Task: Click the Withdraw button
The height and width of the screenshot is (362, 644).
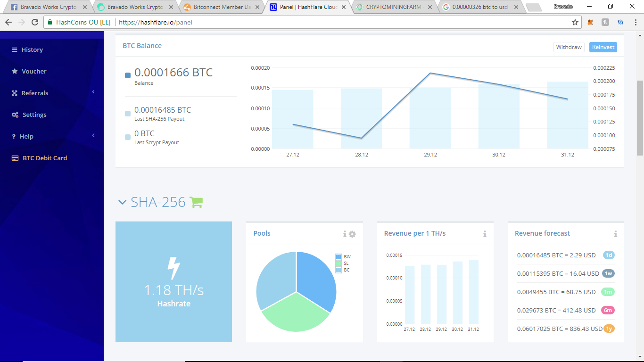Action: pyautogui.click(x=569, y=47)
